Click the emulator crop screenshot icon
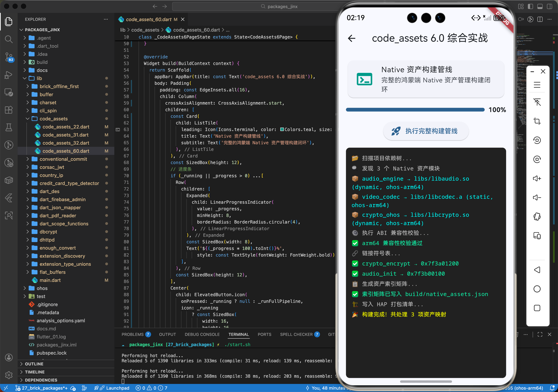 coord(537,121)
